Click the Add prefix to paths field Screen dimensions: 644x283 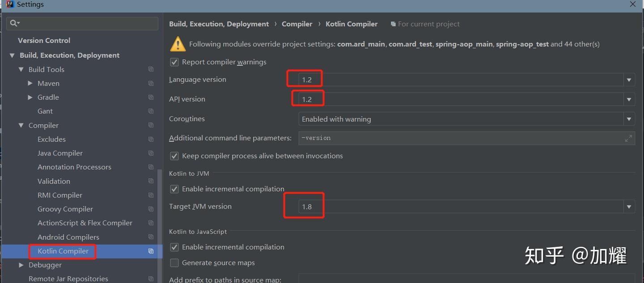pyautogui.click(x=466, y=279)
